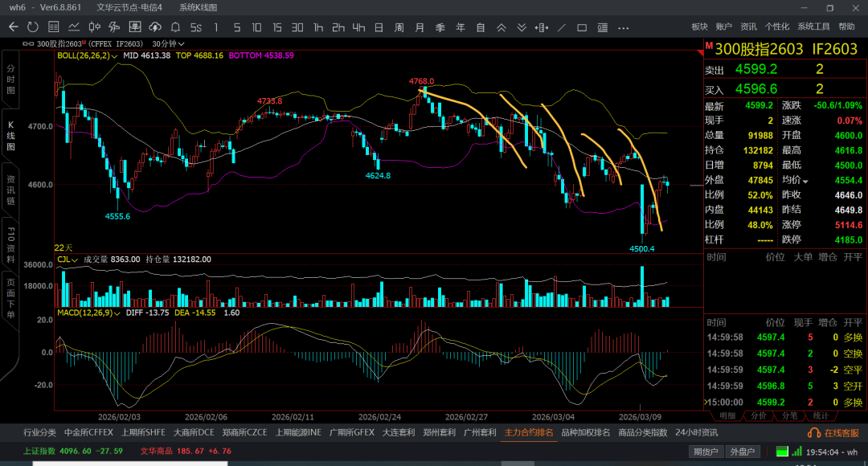Open the 系统工具 menu

[x=813, y=27]
